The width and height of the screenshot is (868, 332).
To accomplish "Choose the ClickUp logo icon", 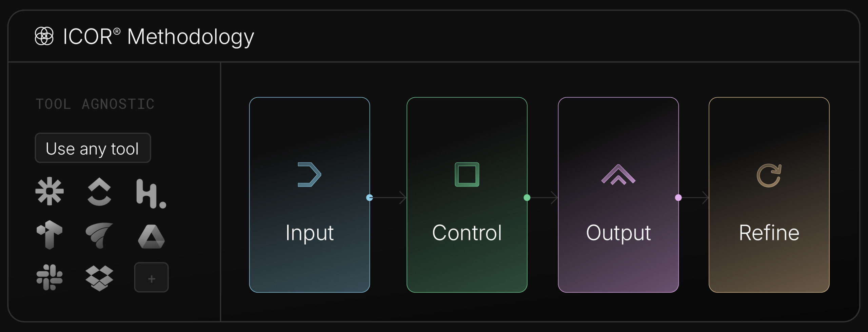I will [x=99, y=192].
